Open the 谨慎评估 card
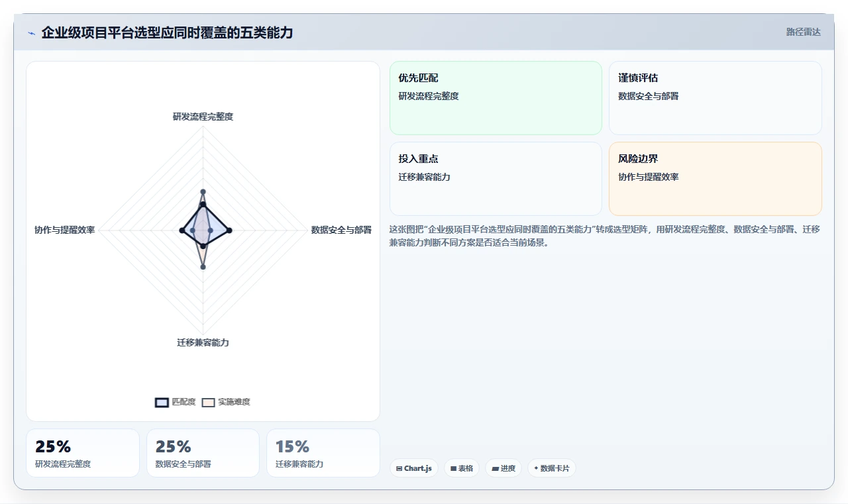Image resolution: width=848 pixels, height=504 pixels. click(x=715, y=98)
